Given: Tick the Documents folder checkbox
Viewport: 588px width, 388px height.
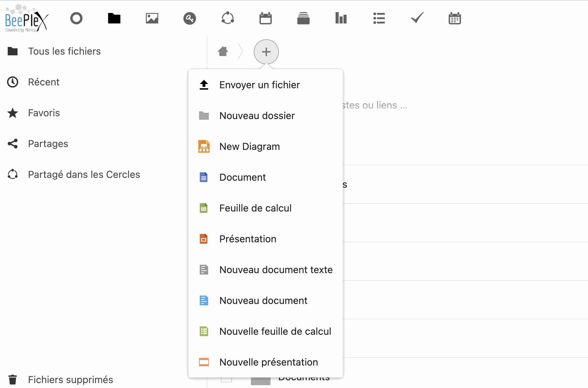Looking at the screenshot, I should click(226, 380).
